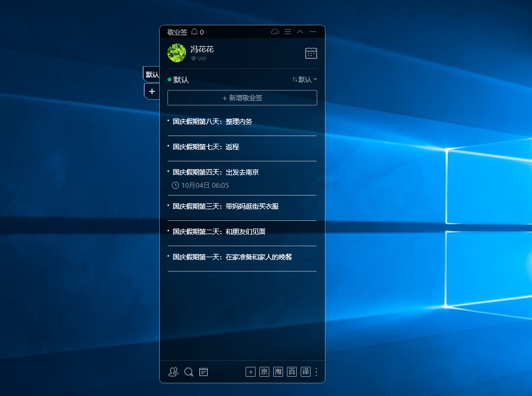
Task: Open the schedule list icon
Action: click(x=204, y=372)
